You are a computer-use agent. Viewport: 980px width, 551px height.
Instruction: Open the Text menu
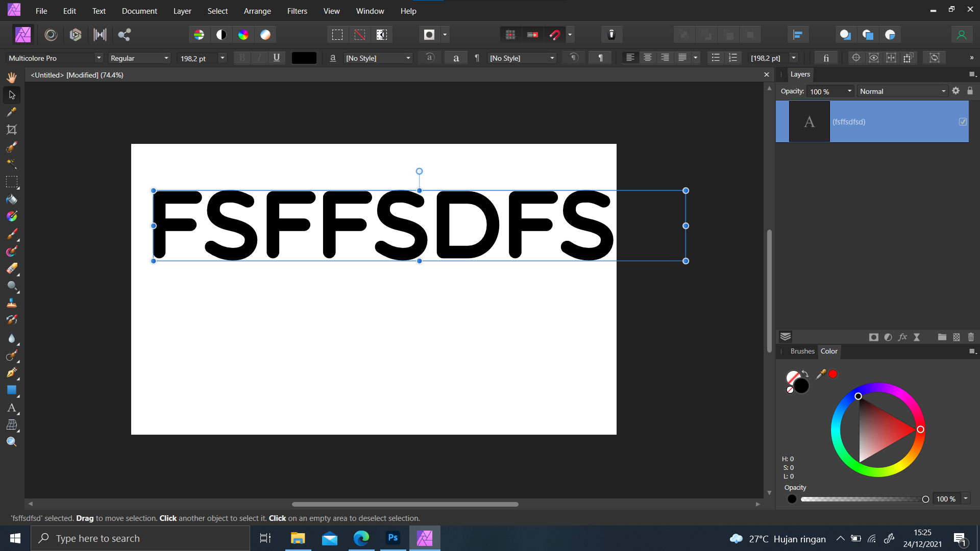(99, 11)
